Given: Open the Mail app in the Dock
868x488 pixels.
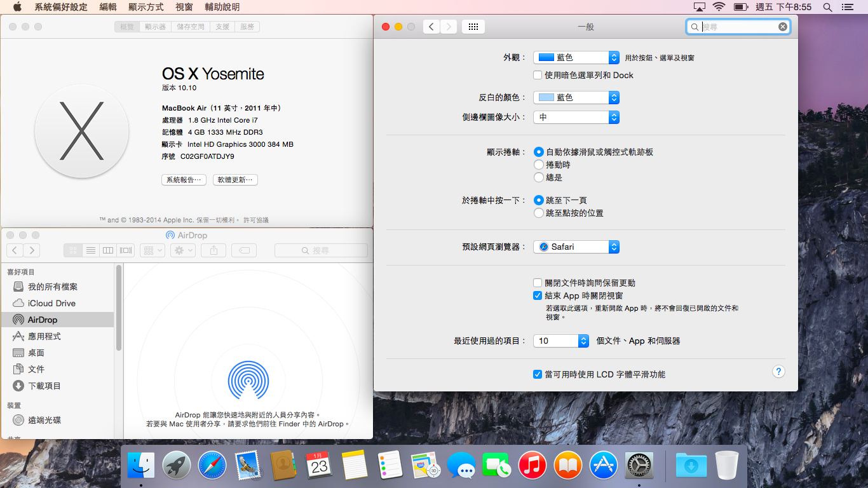Looking at the screenshot, I should click(247, 466).
